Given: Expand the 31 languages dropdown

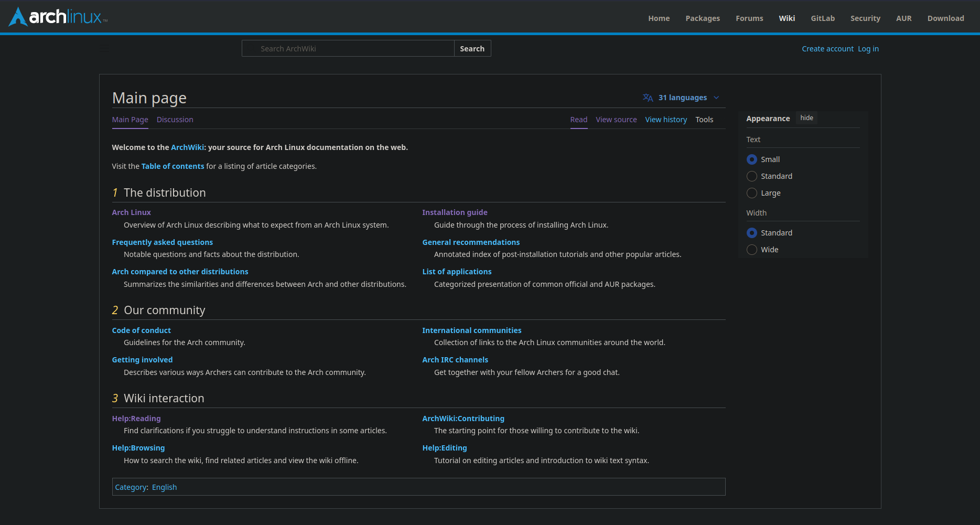Looking at the screenshot, I should coord(682,98).
